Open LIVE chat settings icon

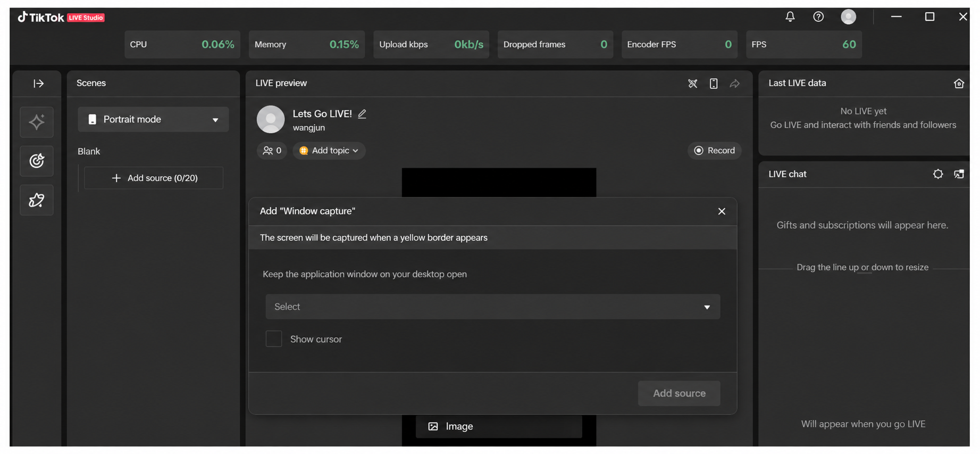pos(938,174)
